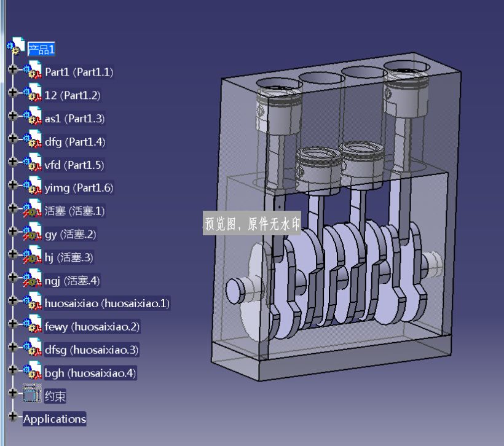Expand the hj (活塞.3) node
The height and width of the screenshot is (446, 504).
click(x=13, y=254)
